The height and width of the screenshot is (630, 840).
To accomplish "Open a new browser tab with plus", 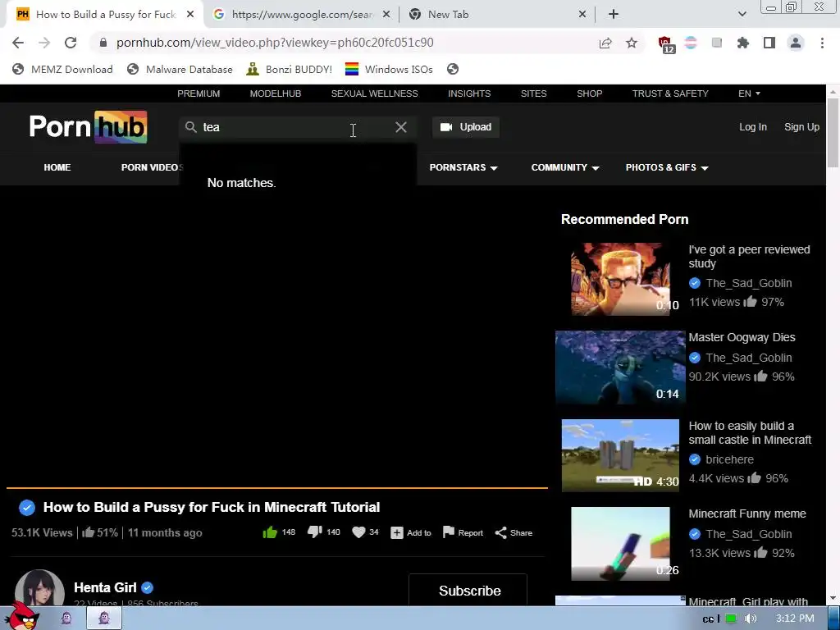I will pyautogui.click(x=614, y=15).
